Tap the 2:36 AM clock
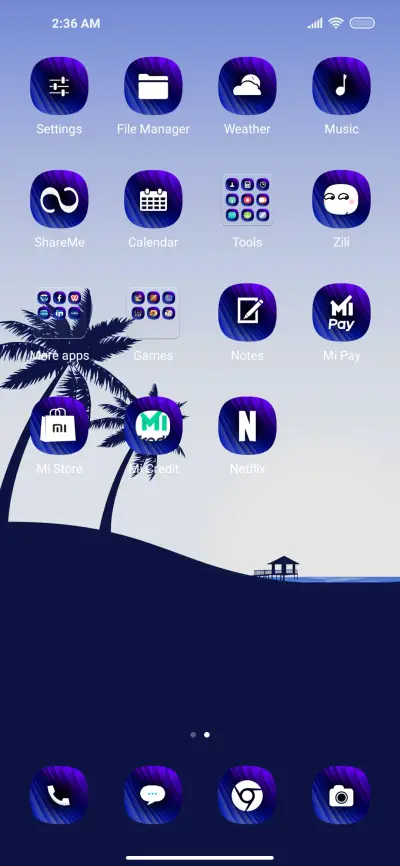Screen dimensions: 400x866 76,23
